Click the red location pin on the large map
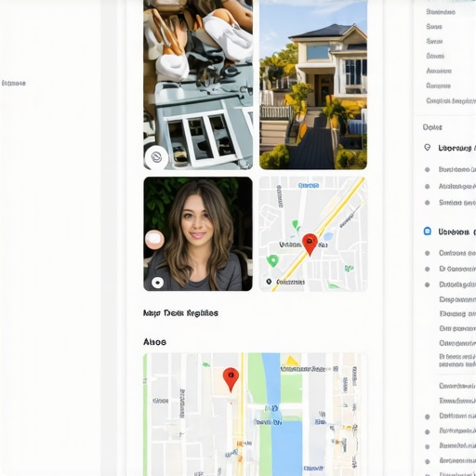The image size is (476, 476). 231,379
